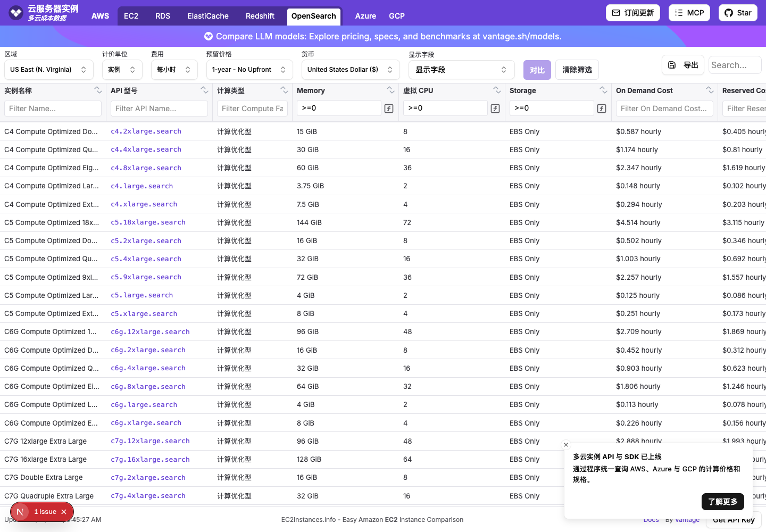Click Storage filter function icon

pyautogui.click(x=602, y=109)
